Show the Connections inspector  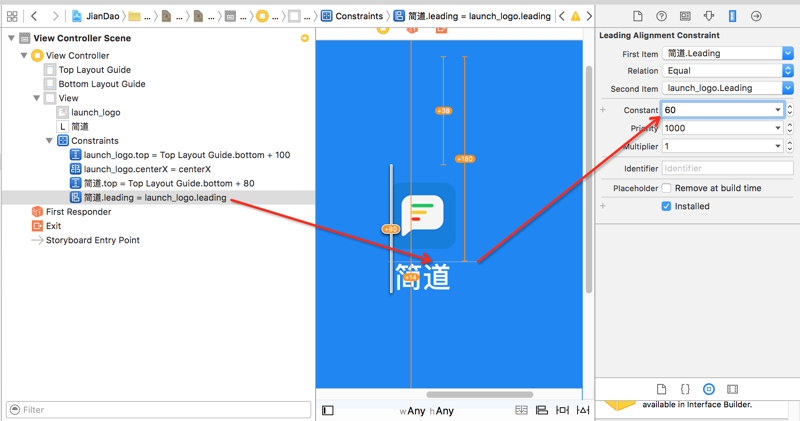tap(756, 16)
